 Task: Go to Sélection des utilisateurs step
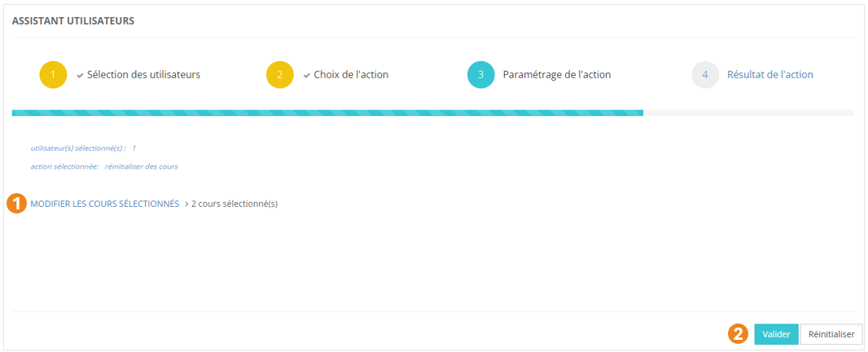click(x=143, y=75)
